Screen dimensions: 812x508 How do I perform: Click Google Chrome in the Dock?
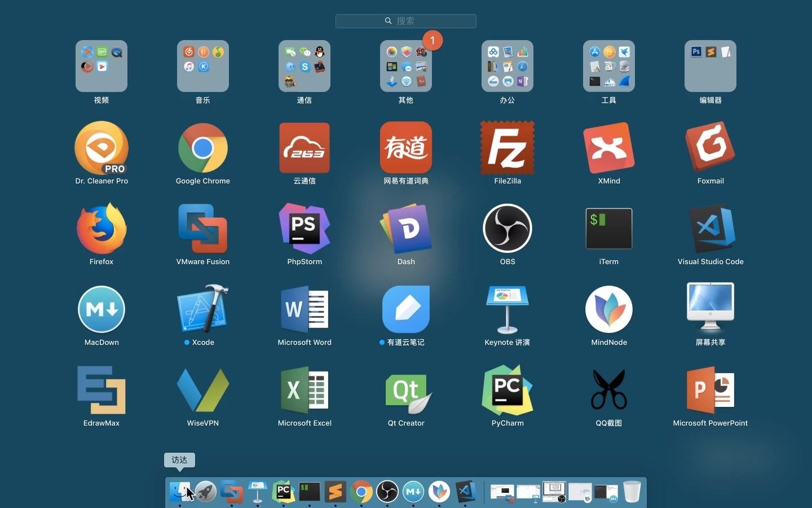click(361, 492)
